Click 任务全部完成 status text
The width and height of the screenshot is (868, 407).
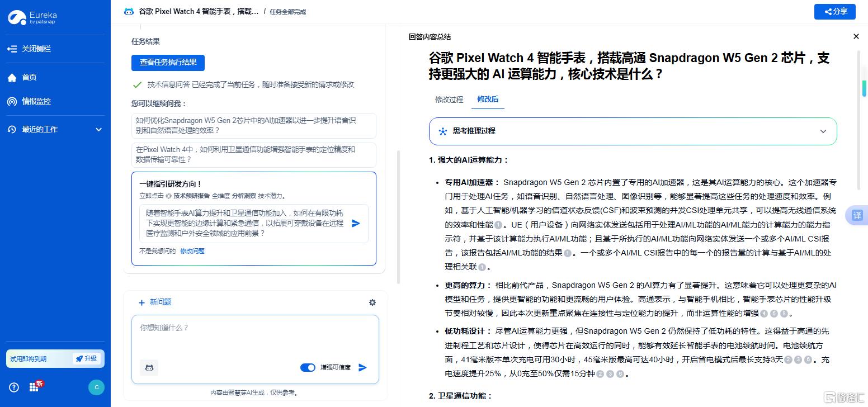point(287,12)
